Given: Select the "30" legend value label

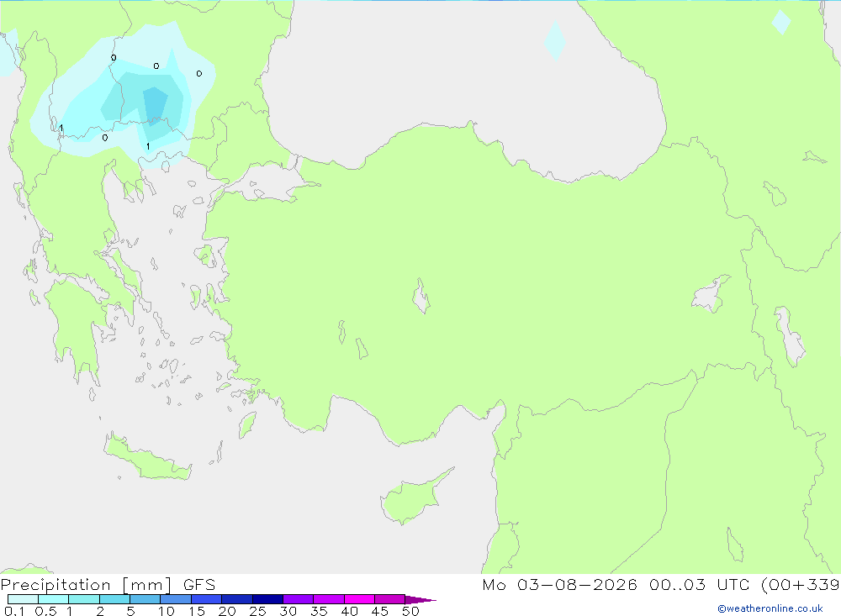Looking at the screenshot, I should click(x=288, y=611).
